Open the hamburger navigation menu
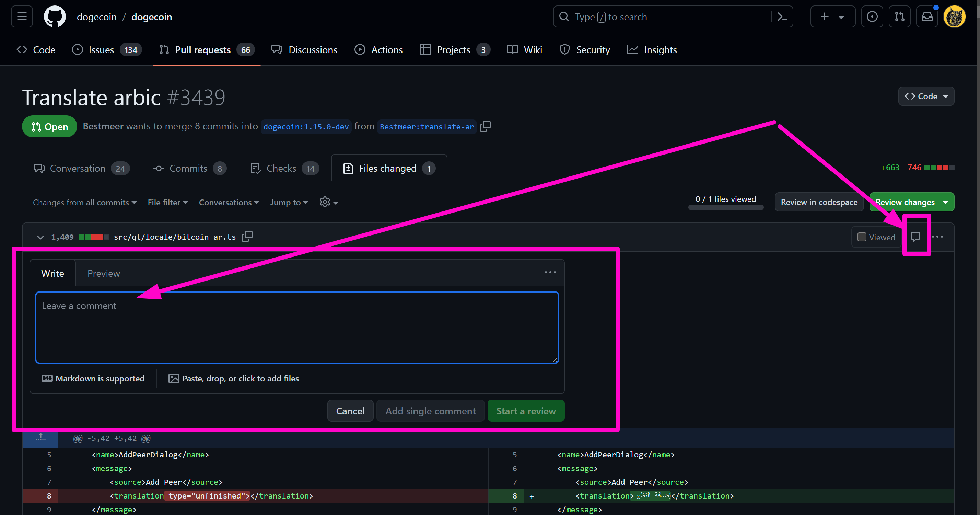 point(22,17)
